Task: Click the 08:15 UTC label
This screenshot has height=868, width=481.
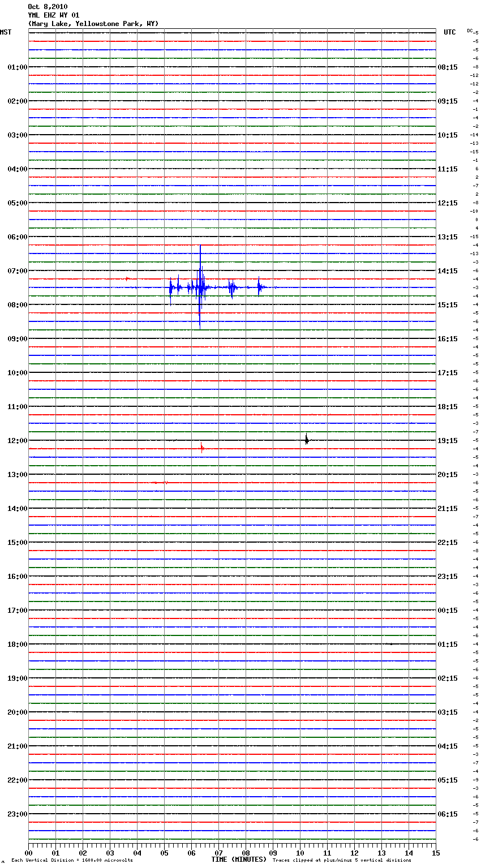Action: pos(448,67)
